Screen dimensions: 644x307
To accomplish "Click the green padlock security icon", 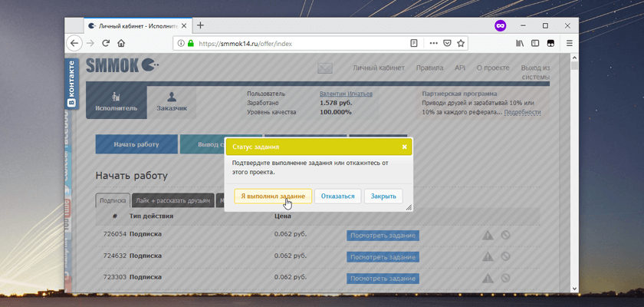I will click(x=190, y=43).
